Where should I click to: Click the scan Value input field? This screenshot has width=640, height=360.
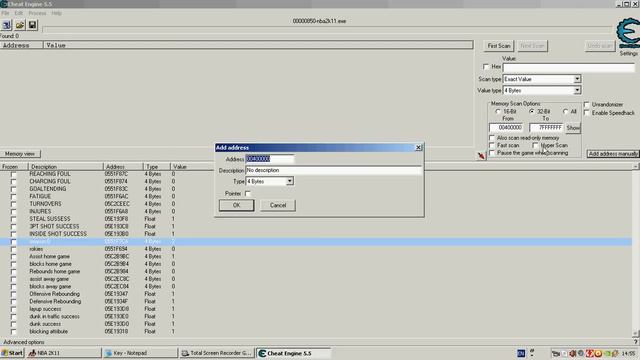tap(569, 67)
